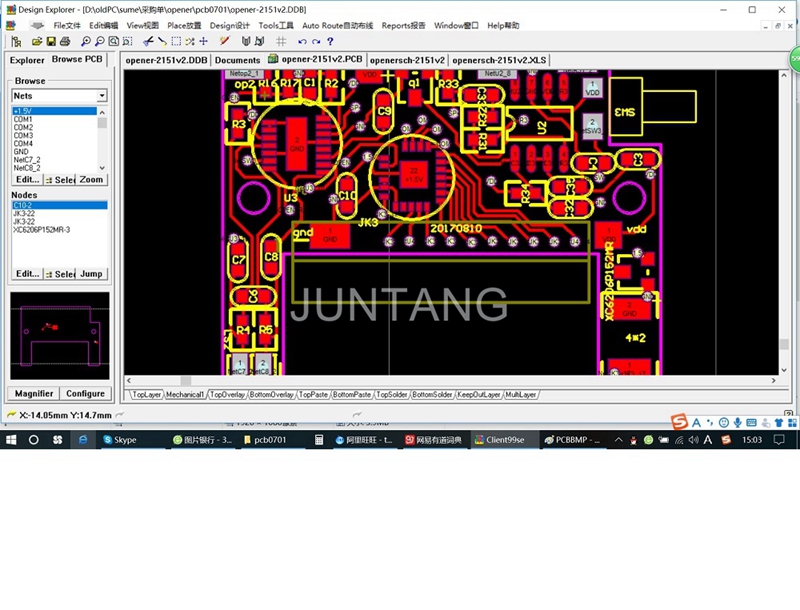Screen dimensions: 800x610
Task: Click the Paste toolbar icon
Action: point(162,41)
